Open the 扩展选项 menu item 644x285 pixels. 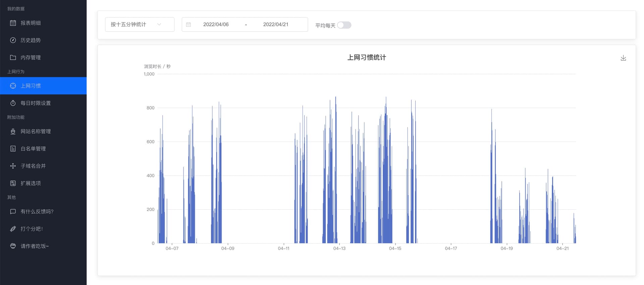click(31, 183)
